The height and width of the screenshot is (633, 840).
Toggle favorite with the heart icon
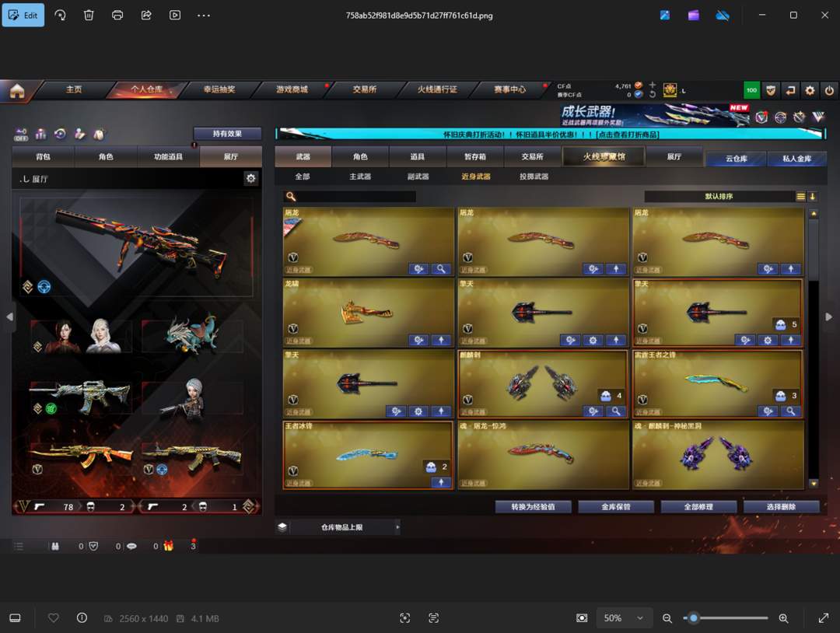click(x=54, y=618)
